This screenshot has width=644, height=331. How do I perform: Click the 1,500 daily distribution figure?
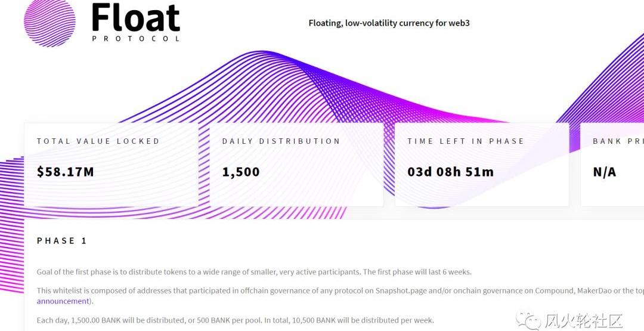click(241, 172)
